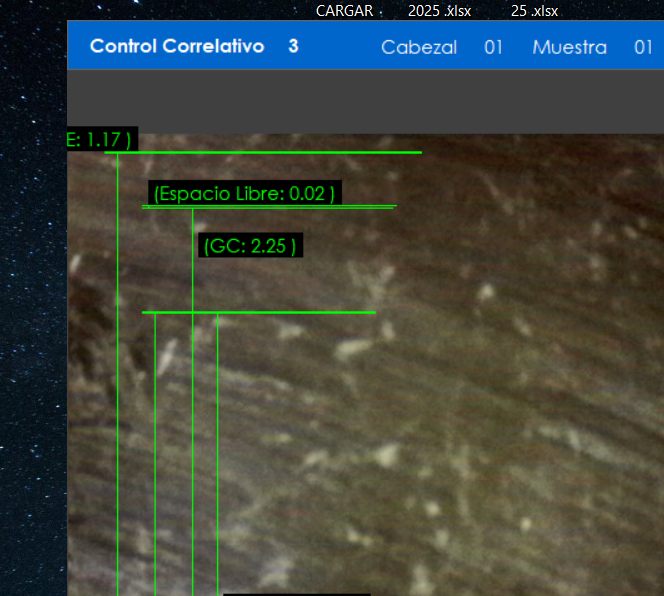The height and width of the screenshot is (596, 664).
Task: Click the Espacio Libre 0.02 annotation
Action: point(244,194)
